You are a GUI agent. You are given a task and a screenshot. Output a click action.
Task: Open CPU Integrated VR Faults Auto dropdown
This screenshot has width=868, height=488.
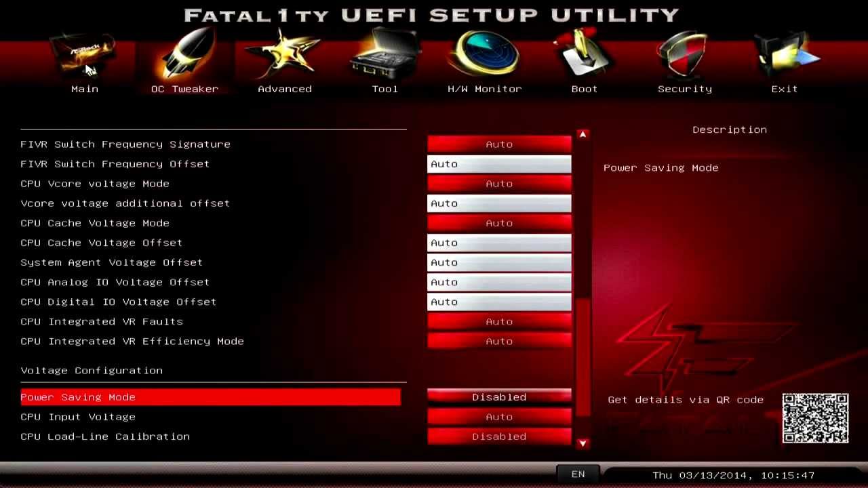499,321
